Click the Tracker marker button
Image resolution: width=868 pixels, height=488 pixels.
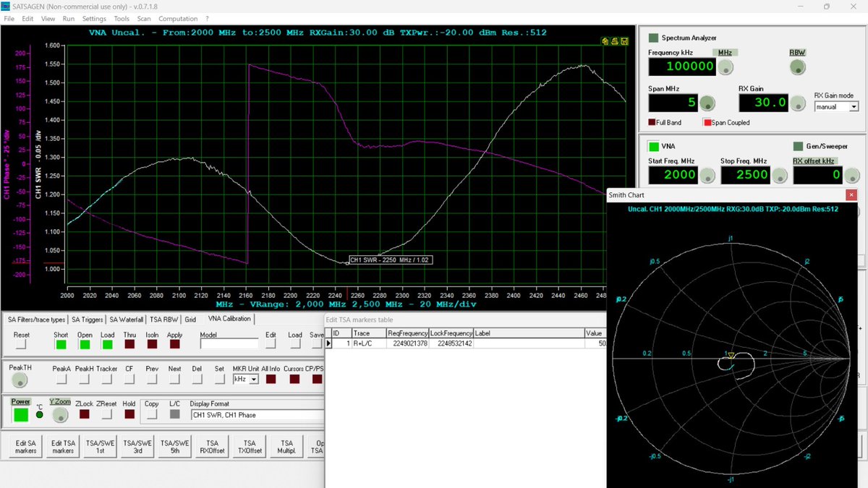107,379
